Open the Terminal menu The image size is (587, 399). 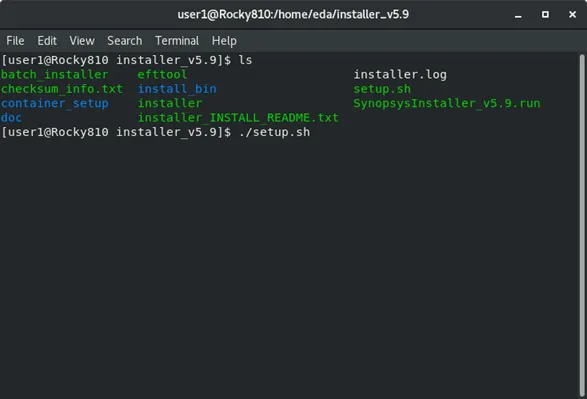177,40
